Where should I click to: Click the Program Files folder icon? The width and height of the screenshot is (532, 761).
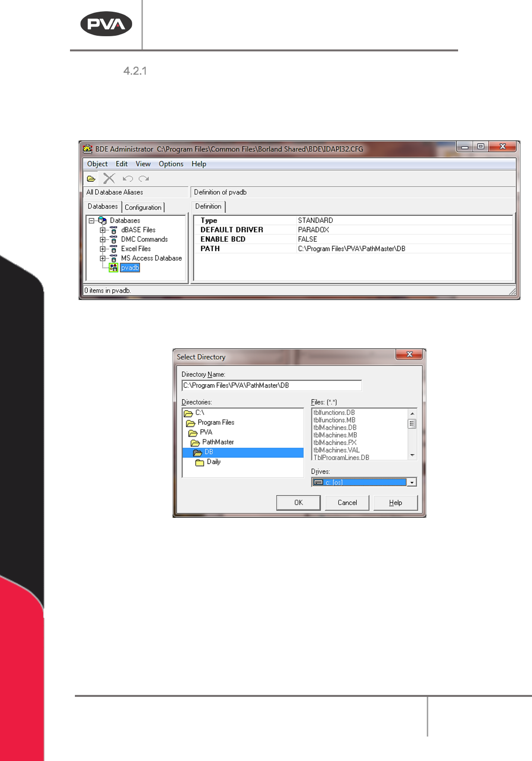click(x=191, y=423)
